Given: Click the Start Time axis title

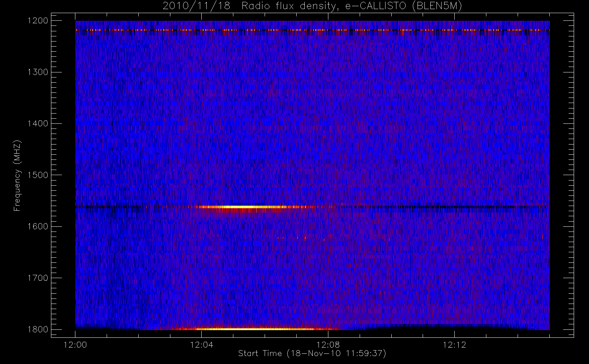Looking at the screenshot, I should [312, 353].
